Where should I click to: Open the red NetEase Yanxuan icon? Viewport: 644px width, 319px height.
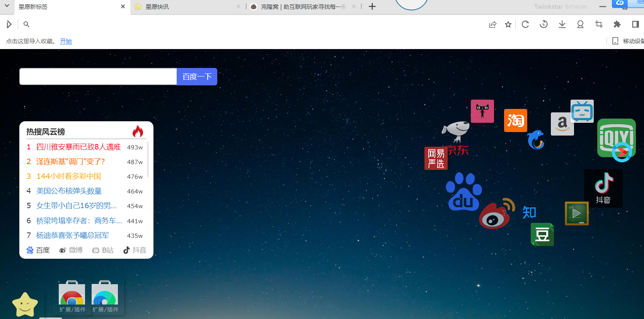click(436, 158)
